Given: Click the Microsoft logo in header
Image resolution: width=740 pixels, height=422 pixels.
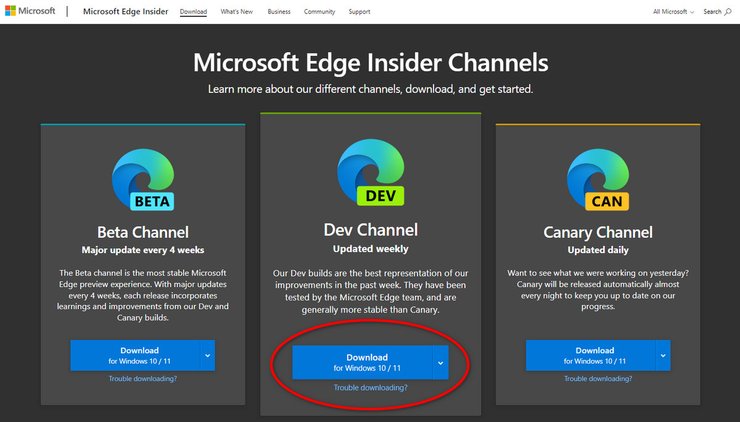Looking at the screenshot, I should click(30, 11).
